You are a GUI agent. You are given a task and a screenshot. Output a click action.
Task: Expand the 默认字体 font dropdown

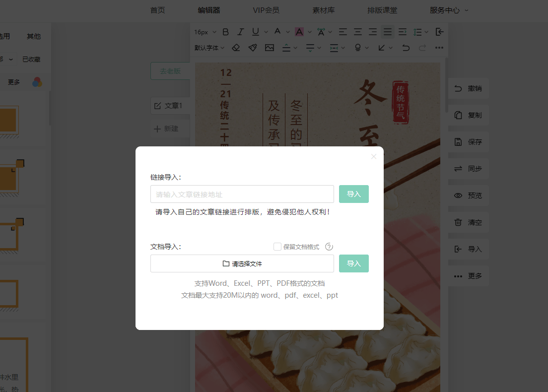tap(209, 48)
